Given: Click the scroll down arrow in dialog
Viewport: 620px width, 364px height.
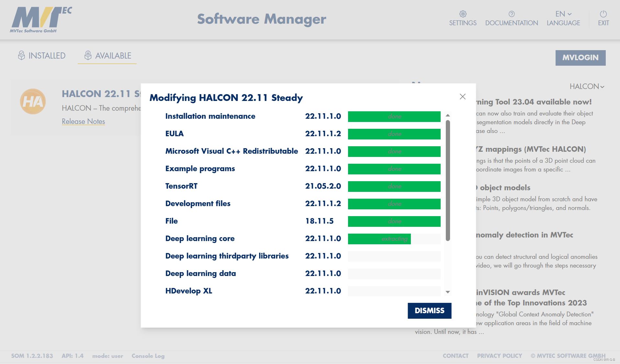Looking at the screenshot, I should [x=448, y=292].
